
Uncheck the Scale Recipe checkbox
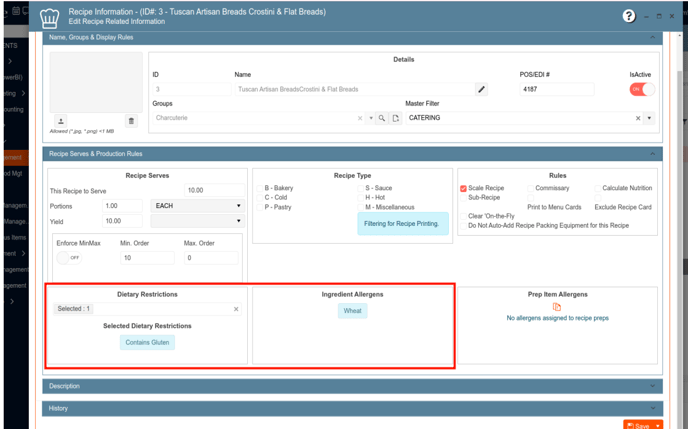(x=463, y=189)
